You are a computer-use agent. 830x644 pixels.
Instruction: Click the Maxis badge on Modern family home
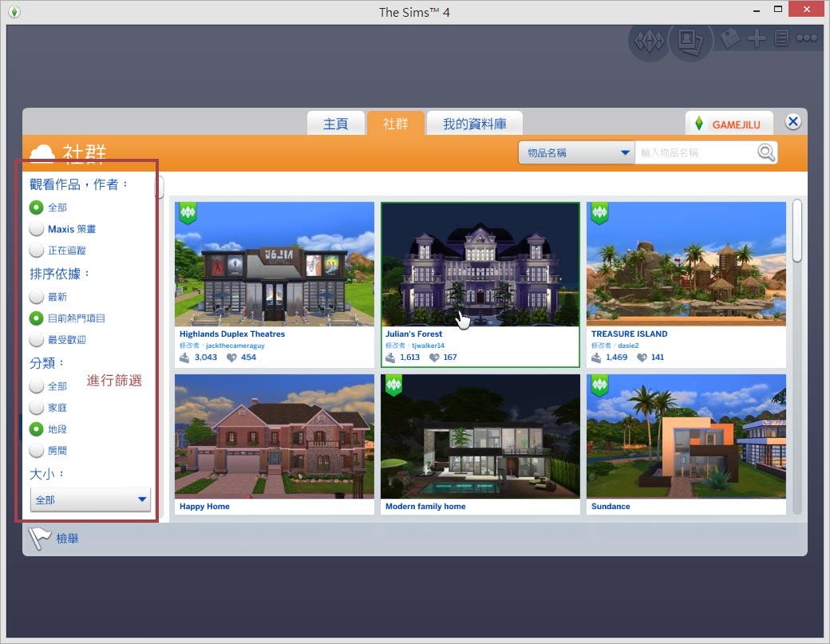[x=393, y=385]
